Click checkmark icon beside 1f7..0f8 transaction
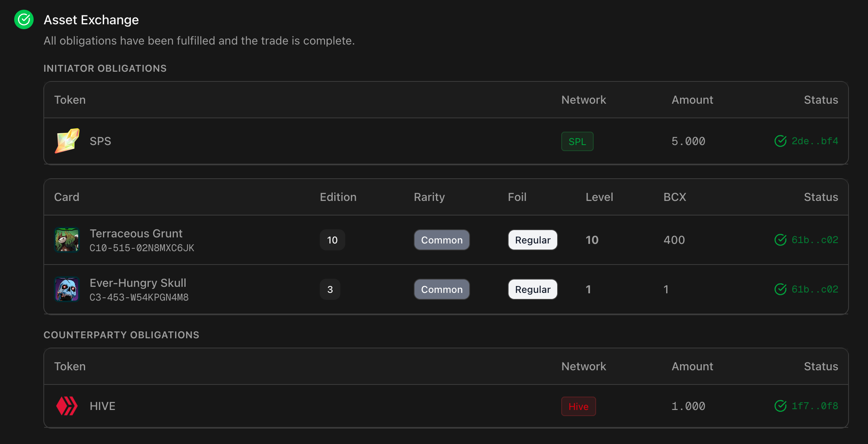The height and width of the screenshot is (444, 868). tap(780, 406)
